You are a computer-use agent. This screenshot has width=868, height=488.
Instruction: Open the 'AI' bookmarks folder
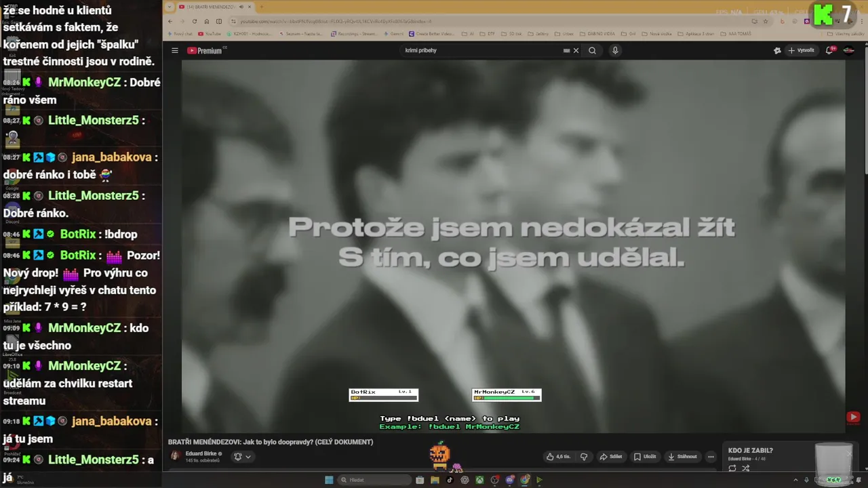click(x=468, y=33)
